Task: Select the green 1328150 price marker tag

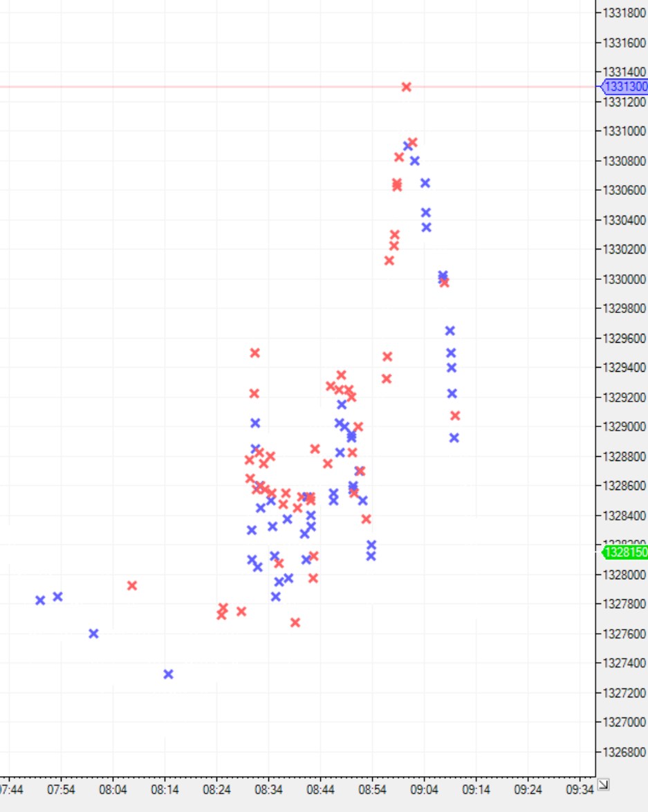Action: [x=625, y=552]
